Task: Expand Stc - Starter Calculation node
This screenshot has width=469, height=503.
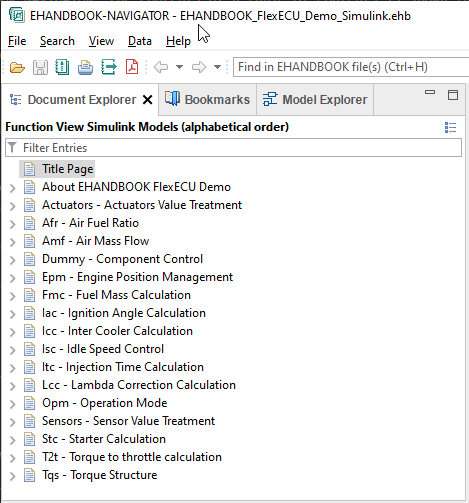Action: click(13, 440)
